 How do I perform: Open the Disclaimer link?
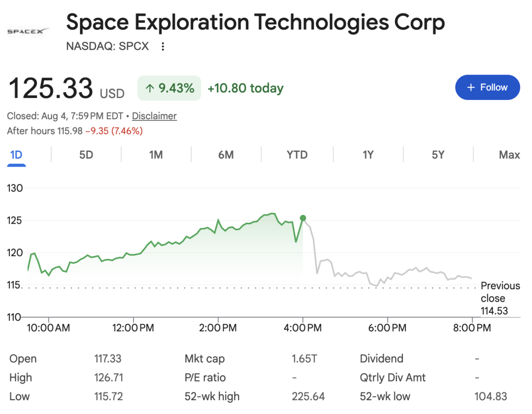(154, 116)
